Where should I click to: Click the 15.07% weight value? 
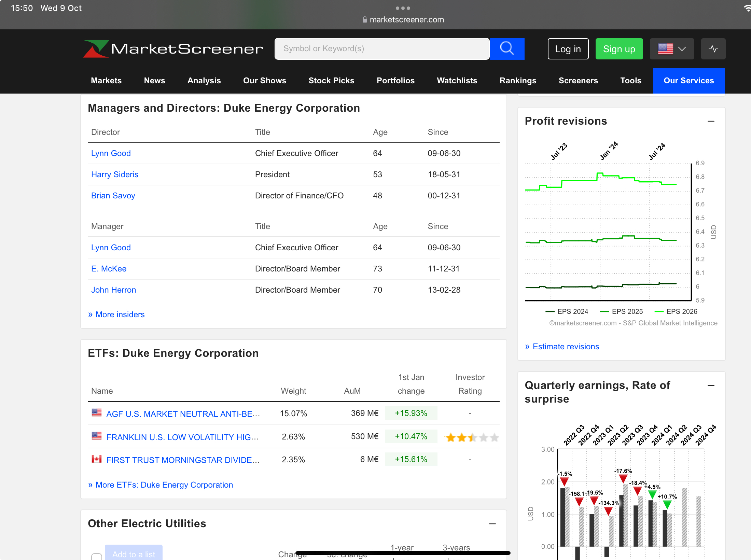[293, 414]
